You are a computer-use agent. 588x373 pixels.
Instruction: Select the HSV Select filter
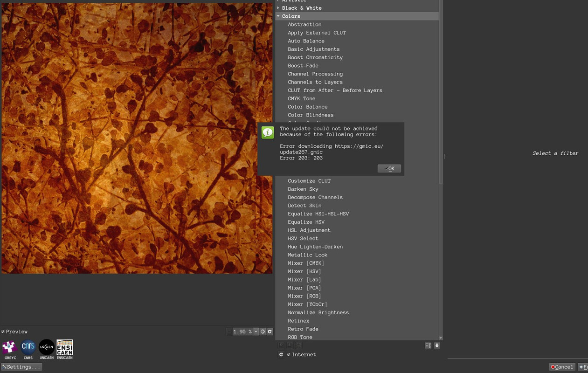click(303, 239)
